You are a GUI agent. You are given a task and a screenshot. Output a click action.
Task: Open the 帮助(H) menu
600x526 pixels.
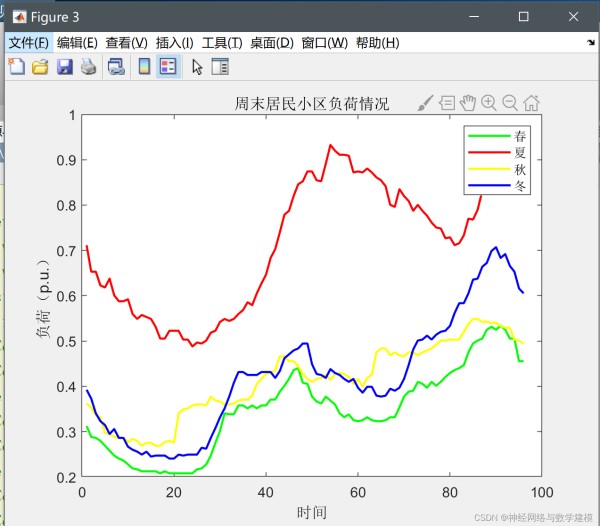(377, 42)
